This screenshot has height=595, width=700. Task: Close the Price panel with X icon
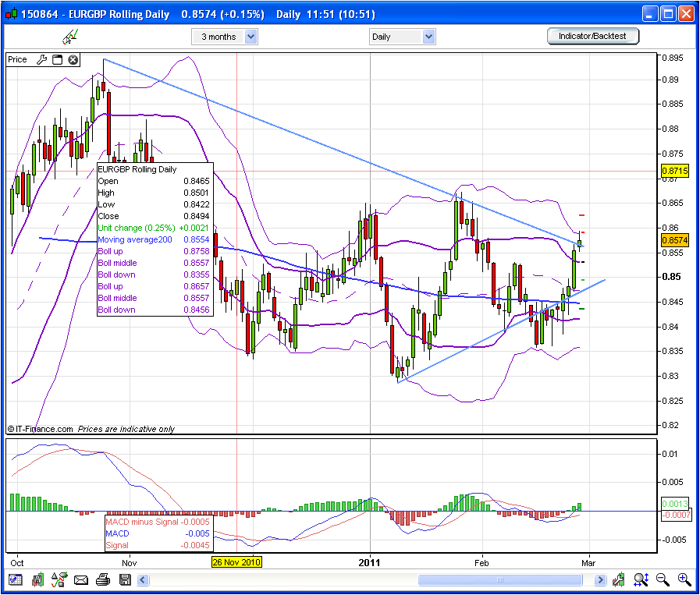click(x=73, y=60)
